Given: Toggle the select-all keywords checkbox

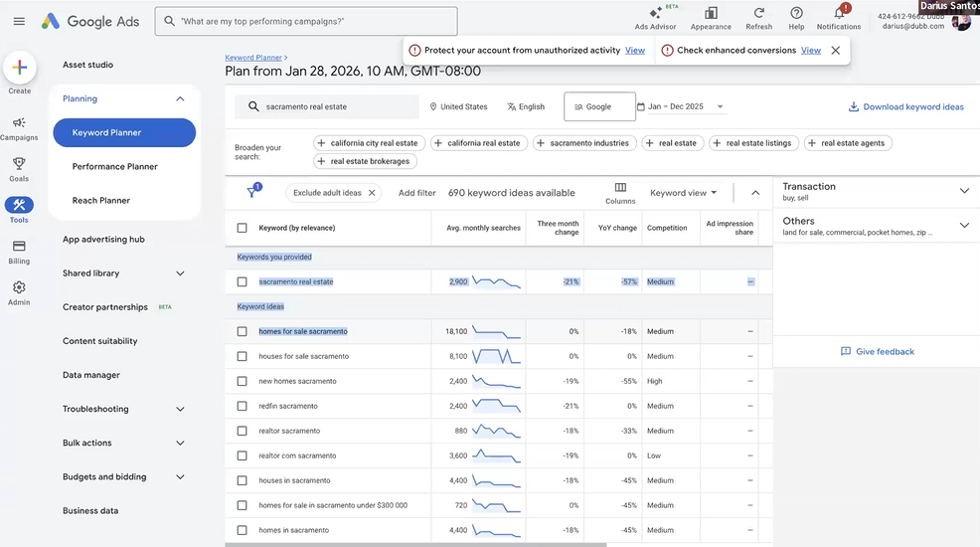Looking at the screenshot, I should point(242,228).
